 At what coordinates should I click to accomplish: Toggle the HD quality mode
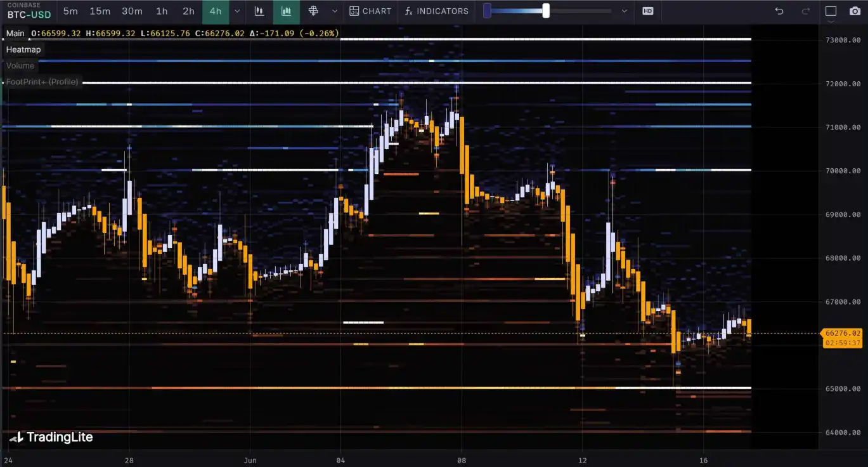click(x=647, y=11)
